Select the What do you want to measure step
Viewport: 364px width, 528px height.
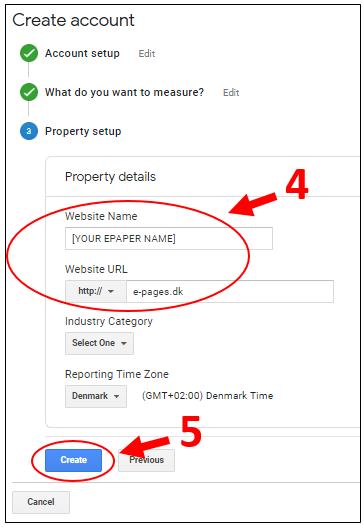point(125,92)
